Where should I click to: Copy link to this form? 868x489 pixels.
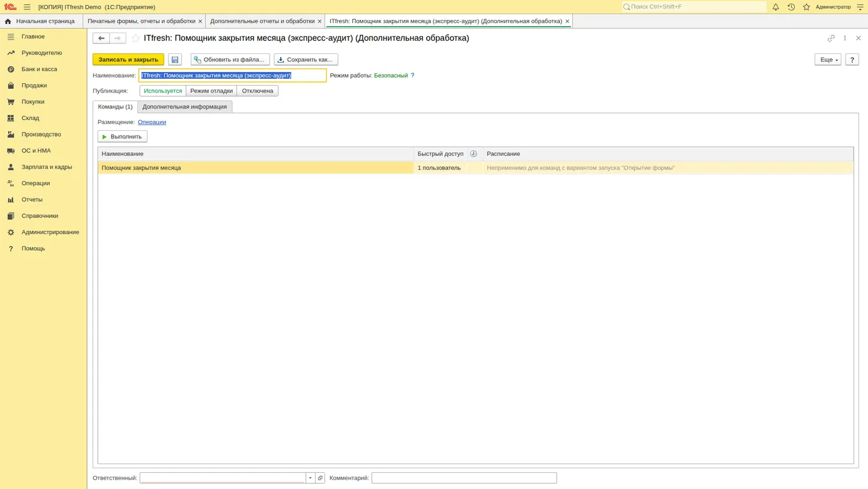point(831,38)
